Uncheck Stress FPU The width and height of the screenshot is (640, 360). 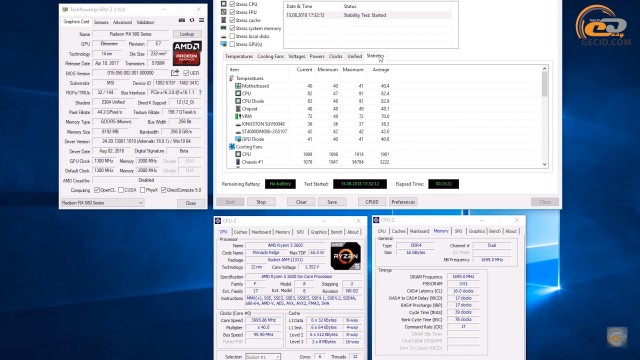coord(232,12)
